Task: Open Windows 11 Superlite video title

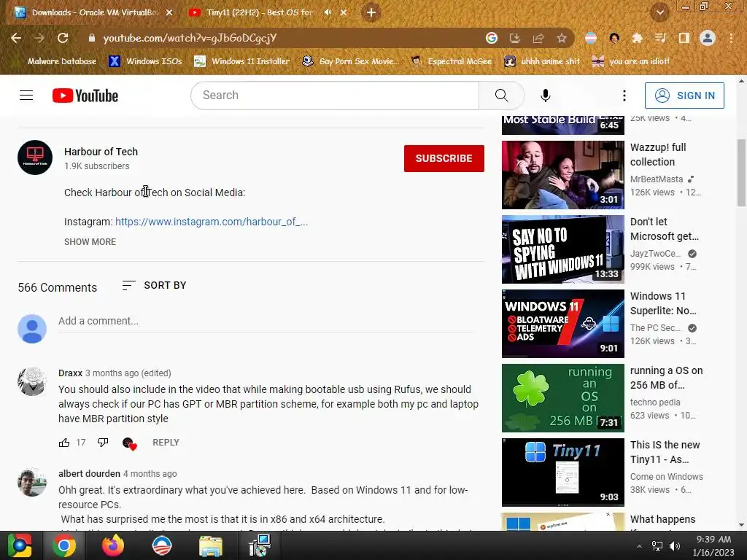Action: [663, 303]
